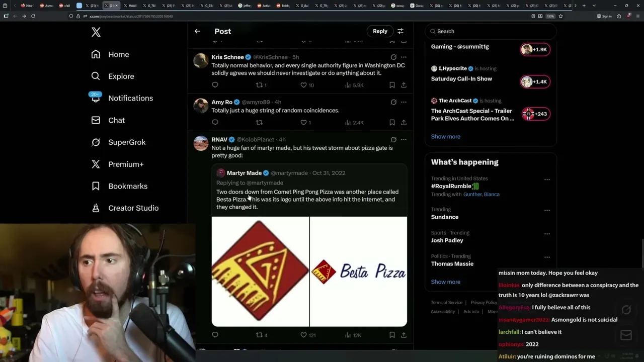
Task: Open more options for #RoyalRumble trend
Action: (547, 179)
